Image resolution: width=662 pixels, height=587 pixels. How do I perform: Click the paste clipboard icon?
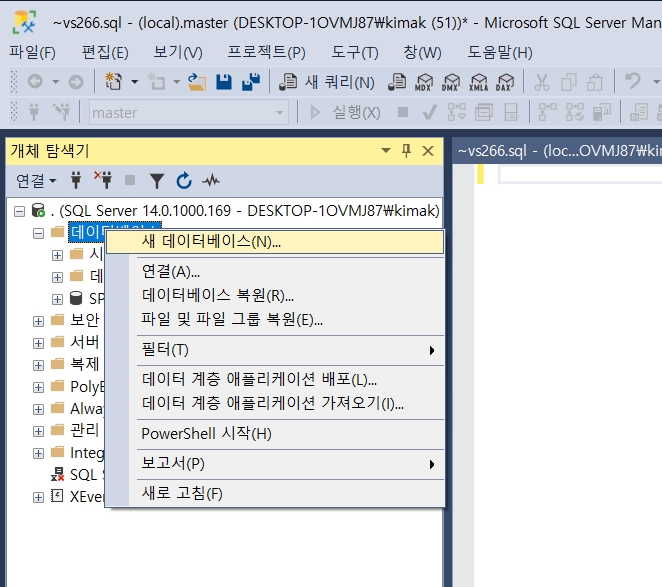595,82
